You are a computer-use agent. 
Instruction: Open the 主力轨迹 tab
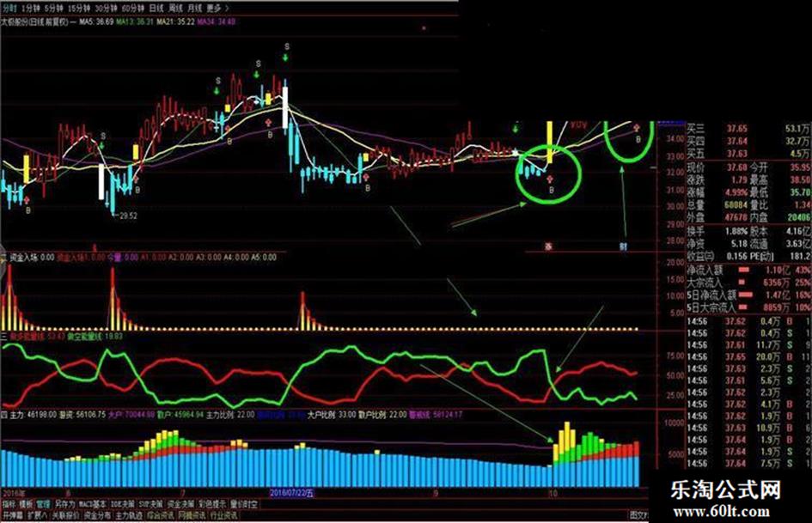[x=129, y=515]
